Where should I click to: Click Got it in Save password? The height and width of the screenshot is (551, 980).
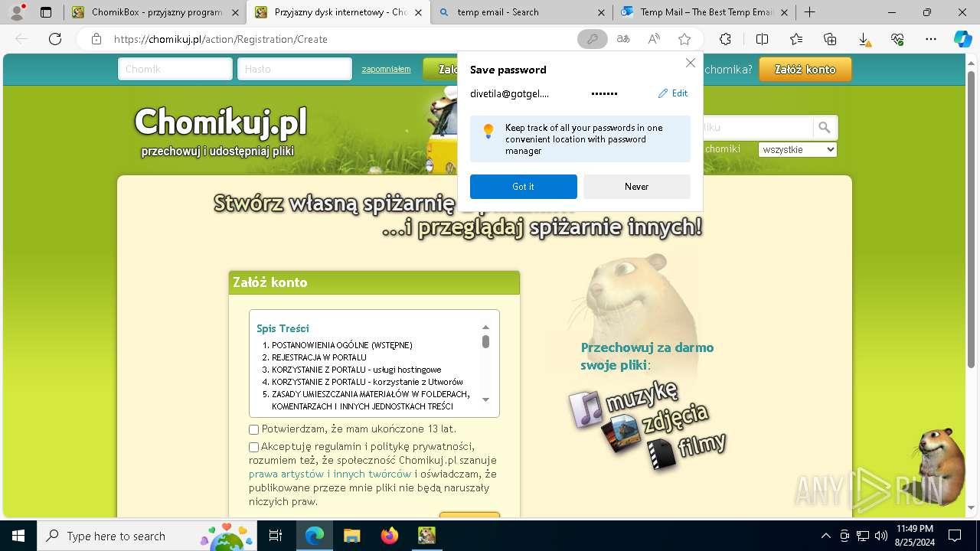(x=524, y=187)
